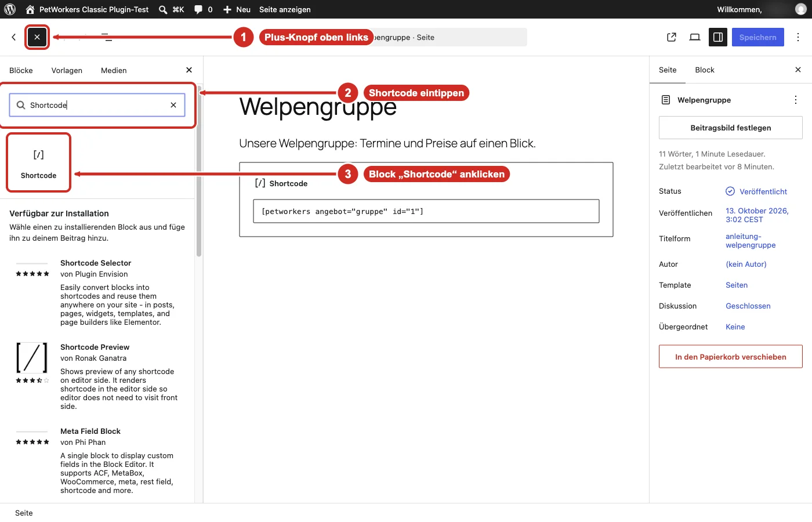This screenshot has width=812, height=522.
Task: Click the WordPress logo in admin bar
Action: tap(10, 9)
